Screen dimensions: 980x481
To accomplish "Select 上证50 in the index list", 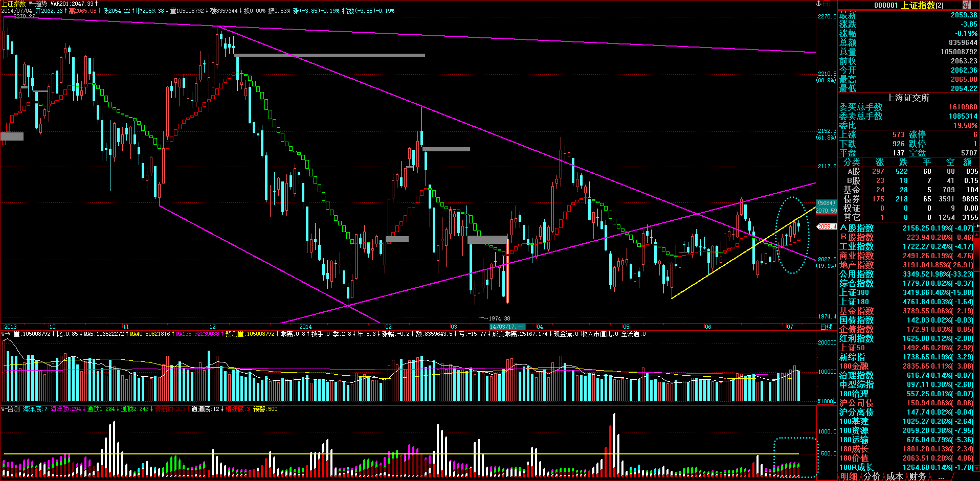I will pos(852,348).
